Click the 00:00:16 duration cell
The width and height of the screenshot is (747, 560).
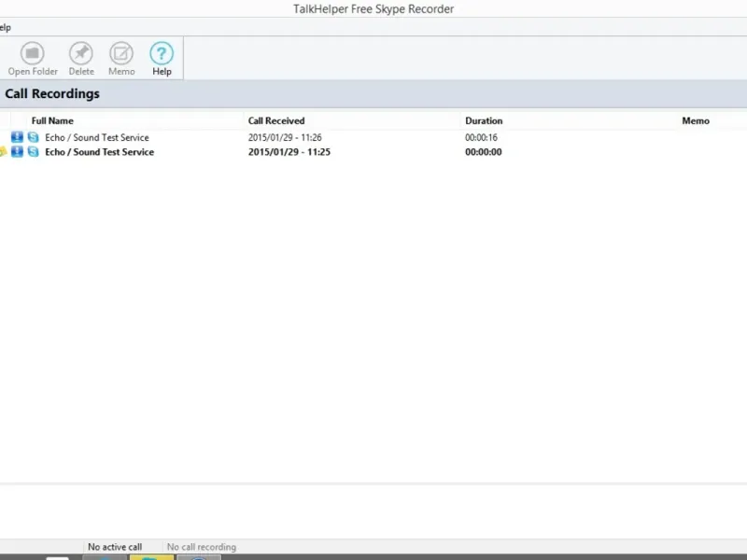click(481, 137)
